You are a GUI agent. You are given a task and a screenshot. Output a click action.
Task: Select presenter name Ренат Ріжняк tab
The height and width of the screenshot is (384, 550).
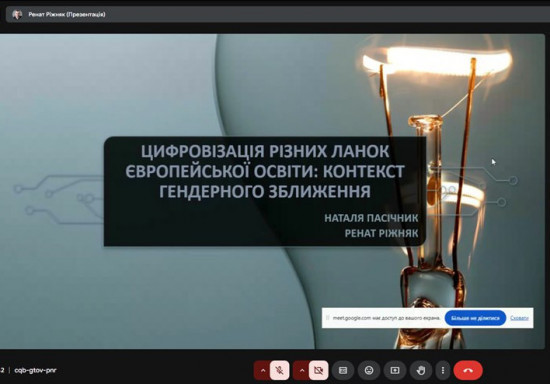[x=67, y=14]
